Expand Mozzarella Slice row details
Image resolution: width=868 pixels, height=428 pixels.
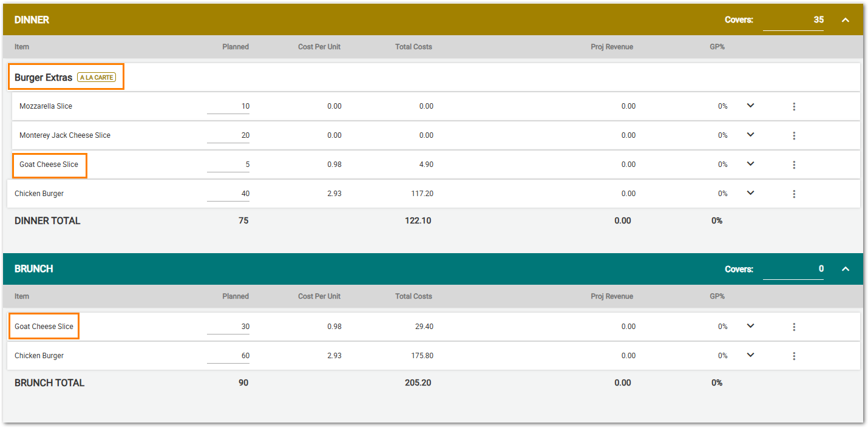point(750,106)
